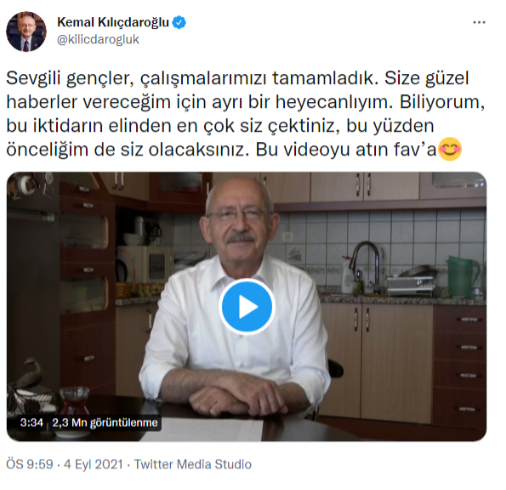This screenshot has width=506, height=490.
Task: Click the 3:34 video duration label
Action: coord(31,423)
